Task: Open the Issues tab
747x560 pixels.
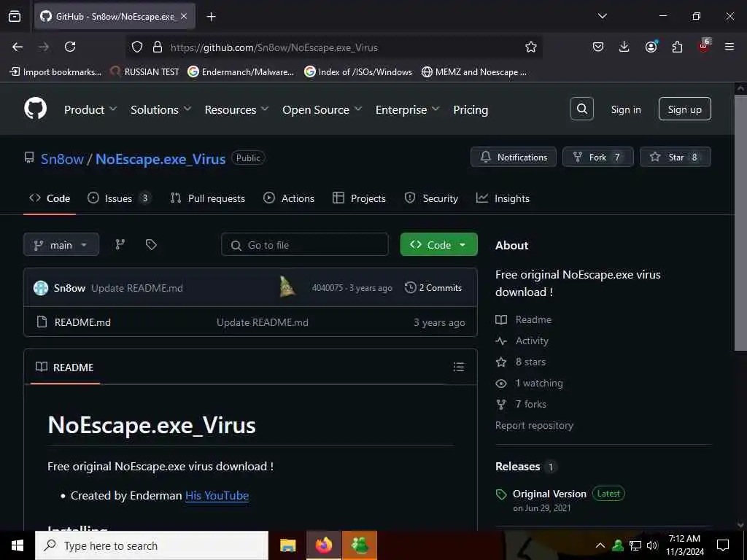Action: [x=120, y=198]
